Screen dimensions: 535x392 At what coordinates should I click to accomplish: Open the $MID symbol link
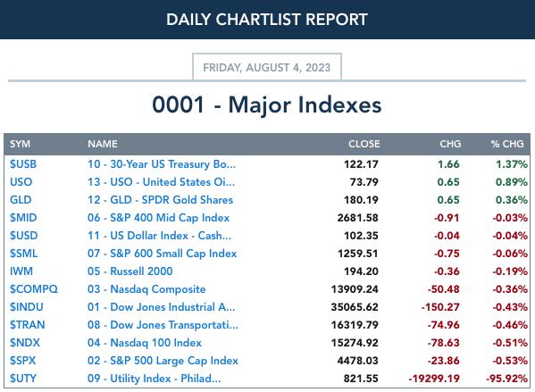point(23,218)
